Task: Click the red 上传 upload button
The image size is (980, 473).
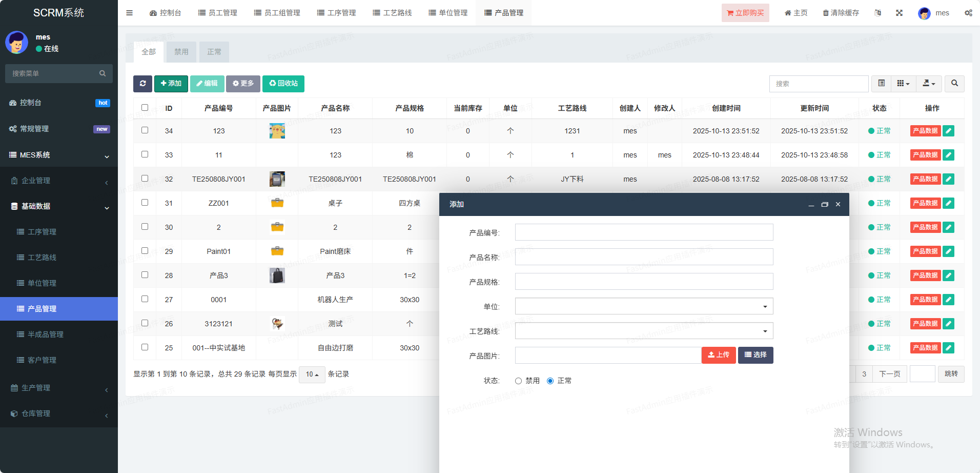Action: [x=719, y=355]
